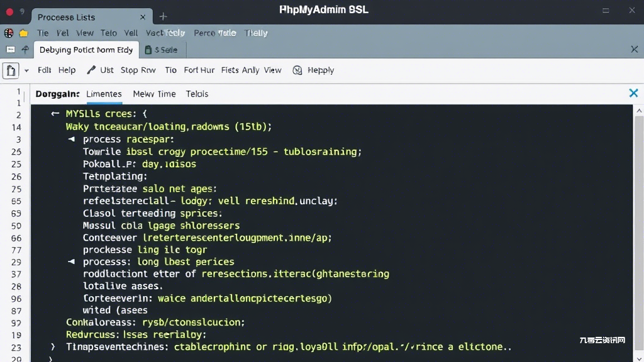
Task: Close the Procese Lists window tab
Action: [143, 17]
